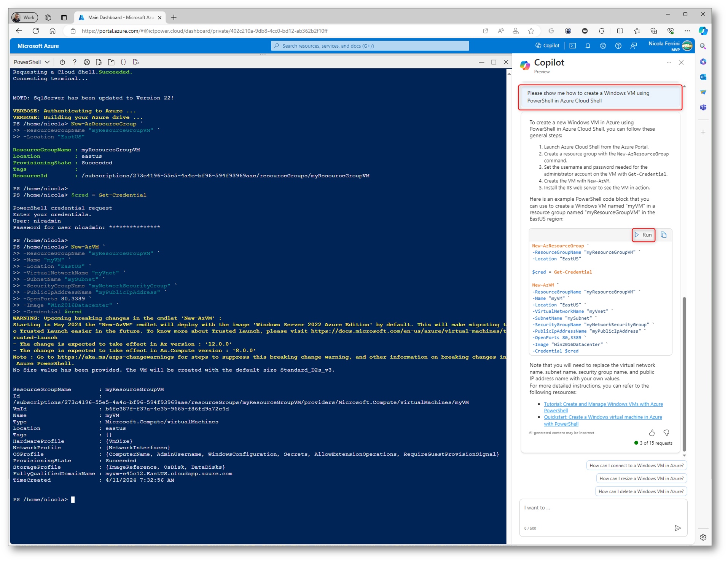Open Copilot more options ellipsis
This screenshot has width=728, height=562.
(669, 62)
